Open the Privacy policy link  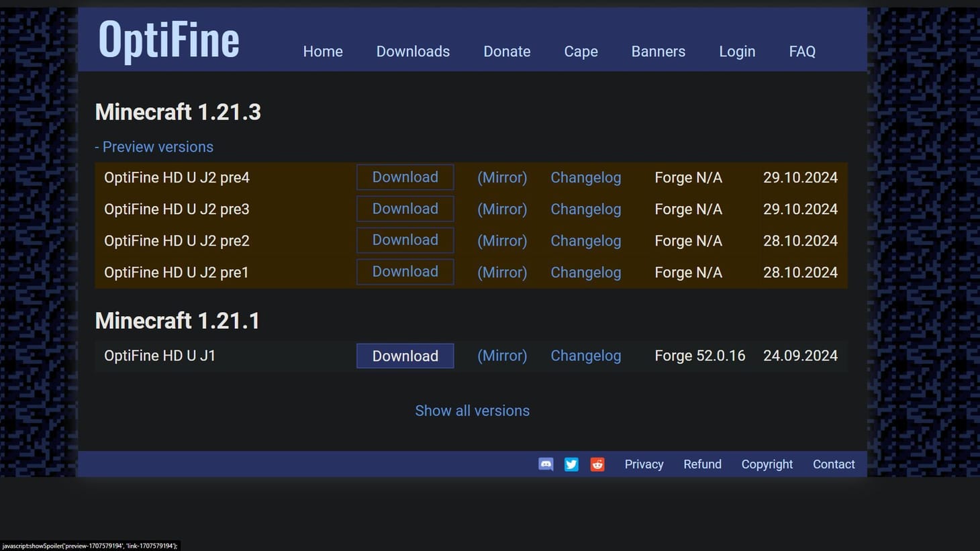pos(644,464)
